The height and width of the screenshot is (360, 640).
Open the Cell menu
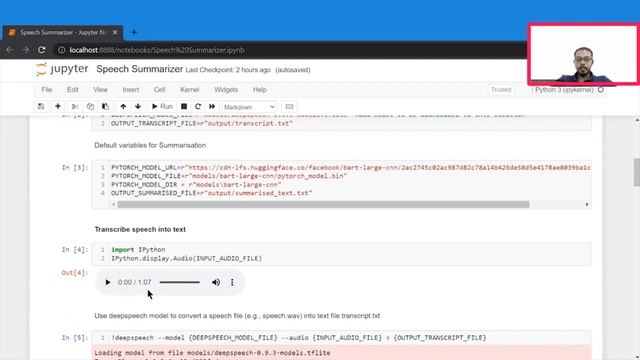(160, 90)
